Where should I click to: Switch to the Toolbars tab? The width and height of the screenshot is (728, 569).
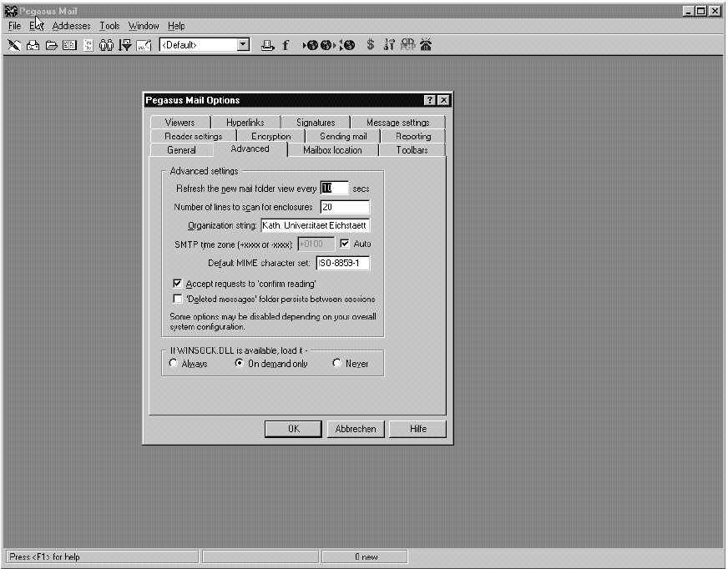pyautogui.click(x=412, y=150)
